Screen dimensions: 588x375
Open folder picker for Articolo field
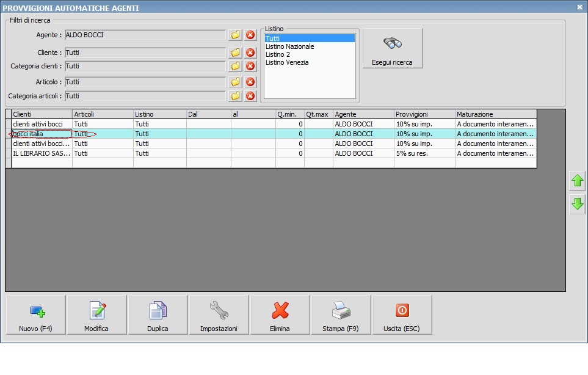(235, 82)
